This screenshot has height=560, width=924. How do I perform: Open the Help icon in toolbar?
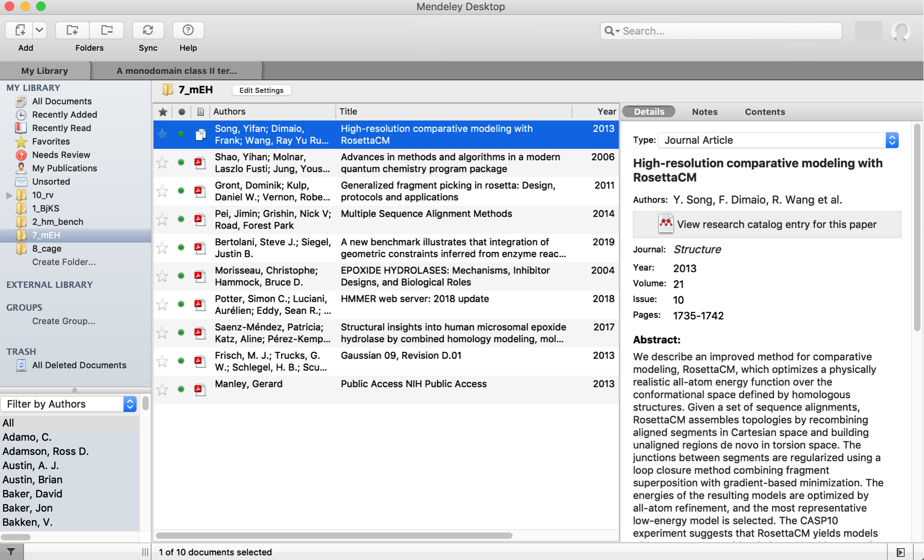pyautogui.click(x=188, y=30)
